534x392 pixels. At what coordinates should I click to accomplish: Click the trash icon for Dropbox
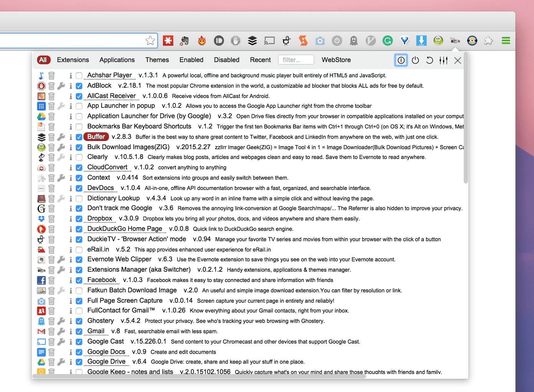tap(51, 219)
